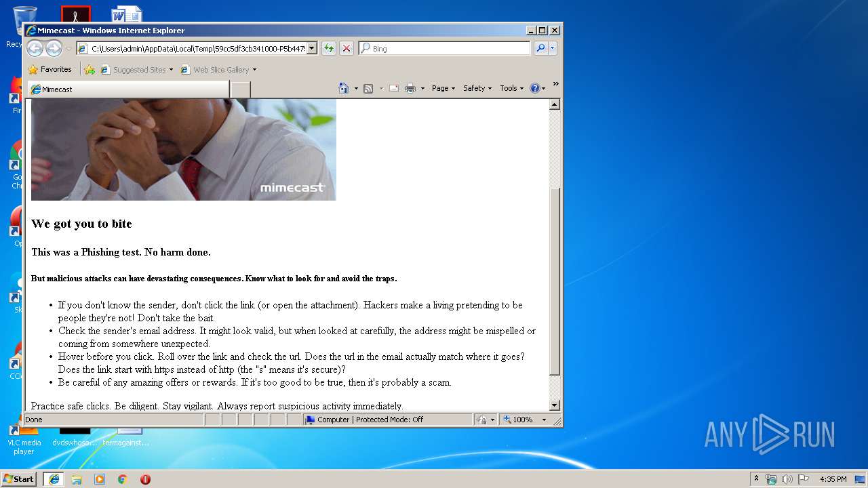Screen dimensions: 868x488
Task: Select the dvdswhose desktop file
Action: [75, 439]
